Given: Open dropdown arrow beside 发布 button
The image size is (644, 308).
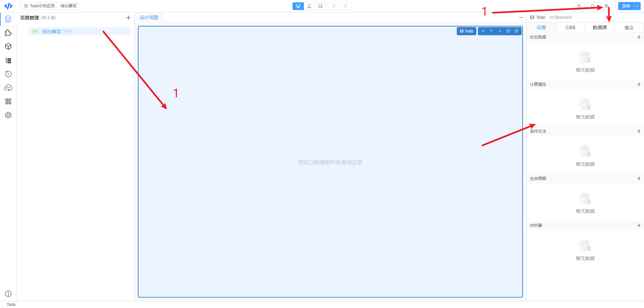Looking at the screenshot, I should point(637,6).
